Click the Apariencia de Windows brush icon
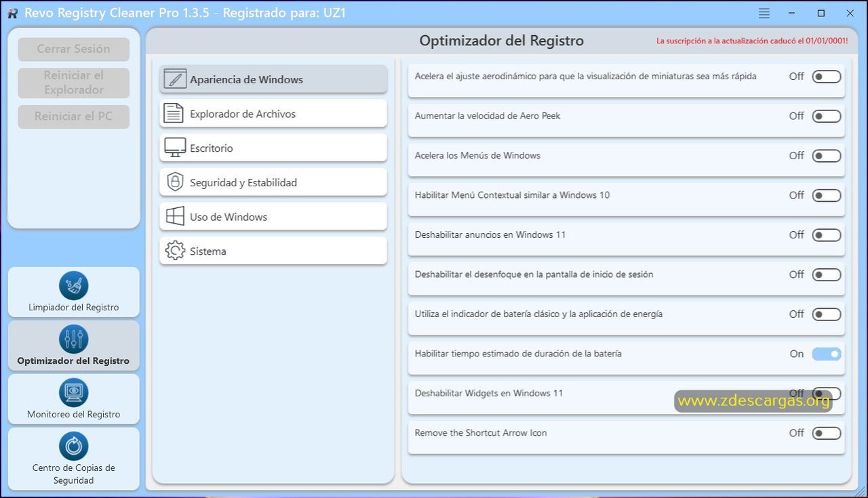This screenshot has height=498, width=868. point(175,79)
